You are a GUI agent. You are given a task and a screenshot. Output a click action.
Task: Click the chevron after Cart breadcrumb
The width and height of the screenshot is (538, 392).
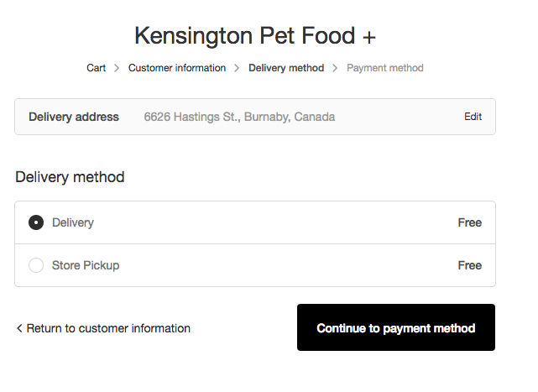(x=118, y=68)
